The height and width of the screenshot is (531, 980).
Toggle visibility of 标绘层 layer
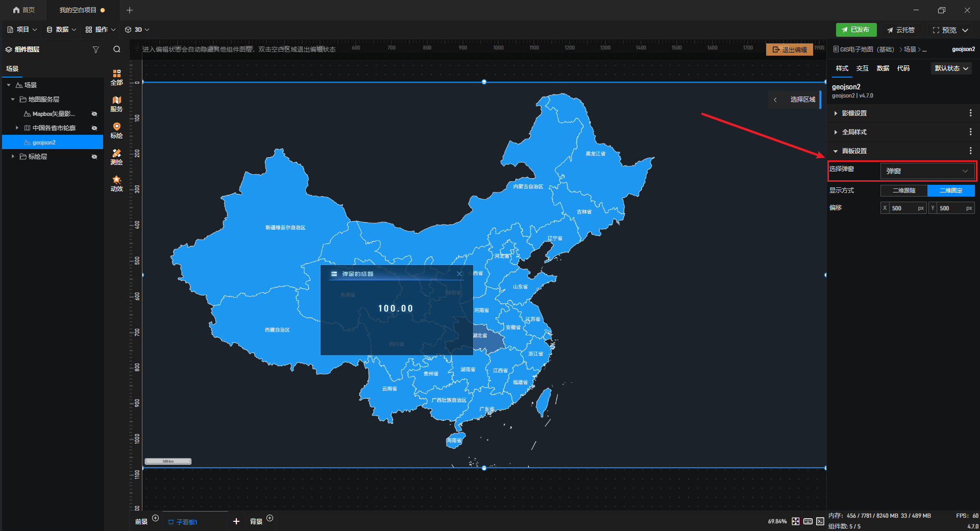pyautogui.click(x=94, y=157)
